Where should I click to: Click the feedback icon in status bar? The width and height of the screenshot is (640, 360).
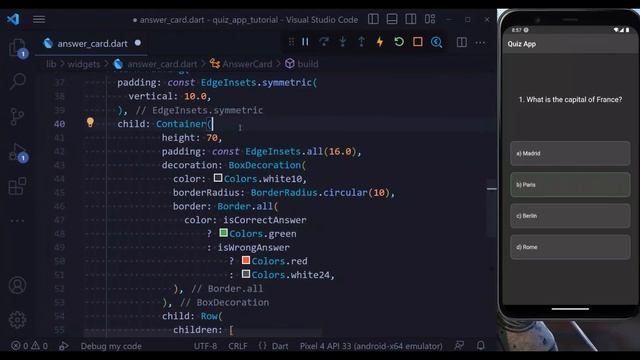[x=459, y=346]
